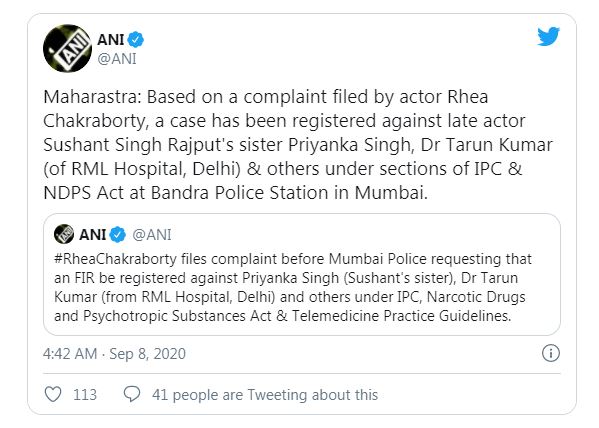
Task: Open the tweet info circle icon
Action: (550, 353)
